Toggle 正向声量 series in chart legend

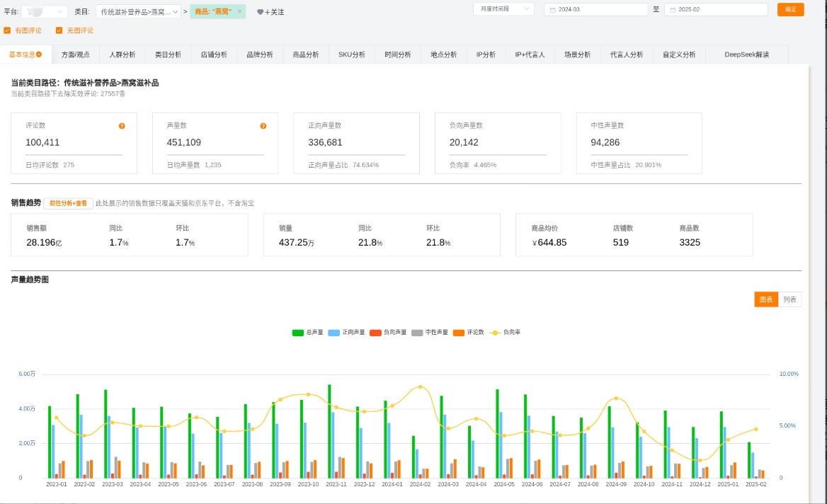(346, 333)
